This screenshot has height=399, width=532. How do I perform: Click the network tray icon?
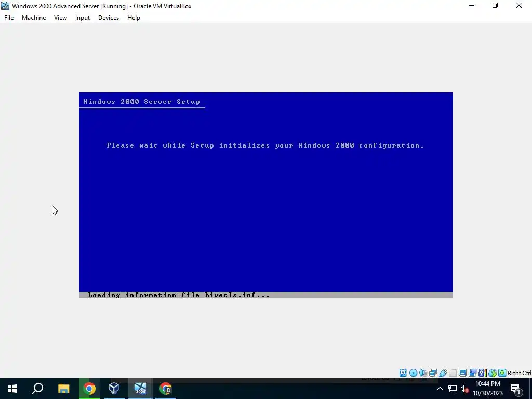[453, 389]
